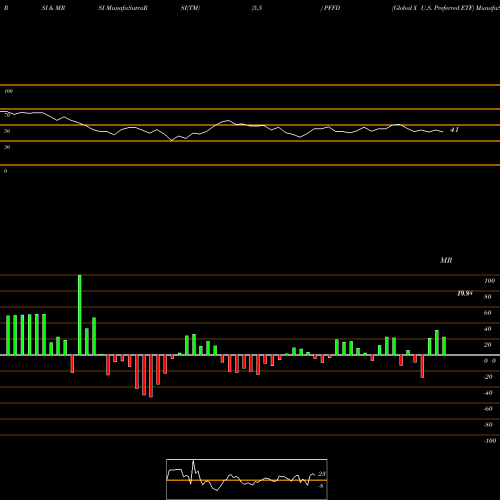Click the end of the RSI line

443,132
